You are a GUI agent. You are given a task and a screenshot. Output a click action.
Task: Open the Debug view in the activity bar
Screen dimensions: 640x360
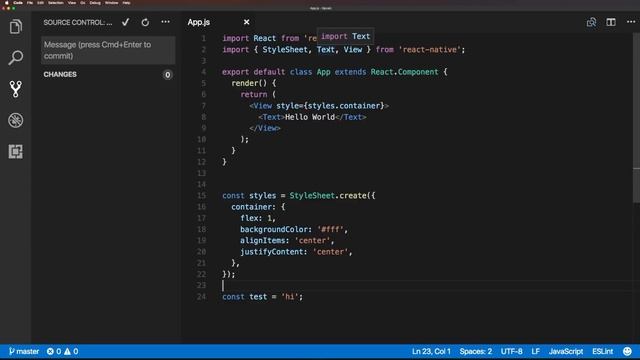pos(16,120)
